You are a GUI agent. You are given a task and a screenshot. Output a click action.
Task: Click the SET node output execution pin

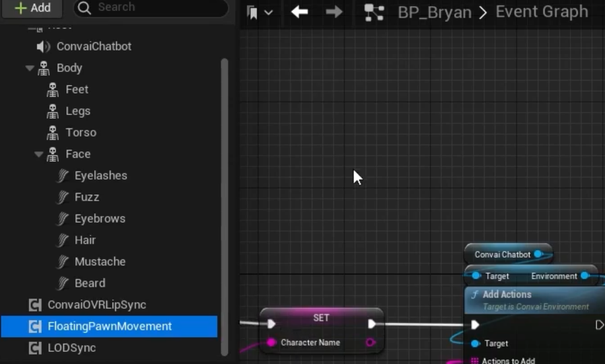(372, 324)
